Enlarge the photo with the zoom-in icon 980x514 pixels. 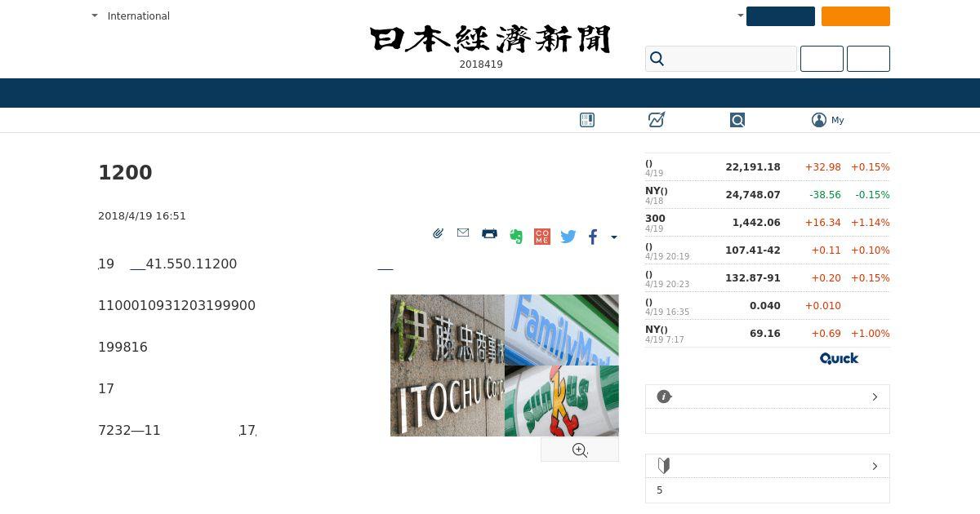click(x=580, y=450)
